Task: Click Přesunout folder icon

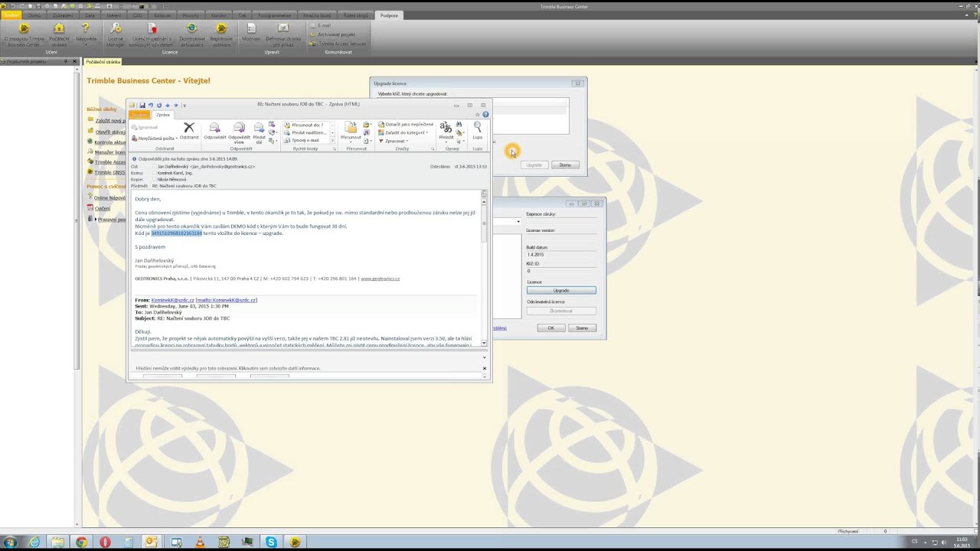Action: [351, 131]
